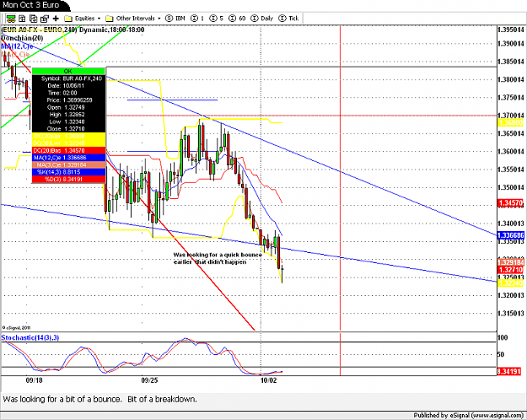Click the Donchian(20) study label
This screenshot has width=527, height=420.
22,38
